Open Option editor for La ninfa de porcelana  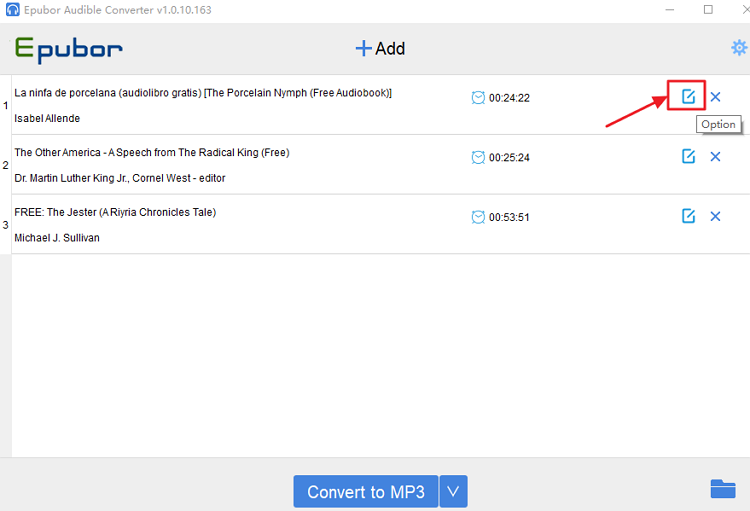pyautogui.click(x=688, y=97)
